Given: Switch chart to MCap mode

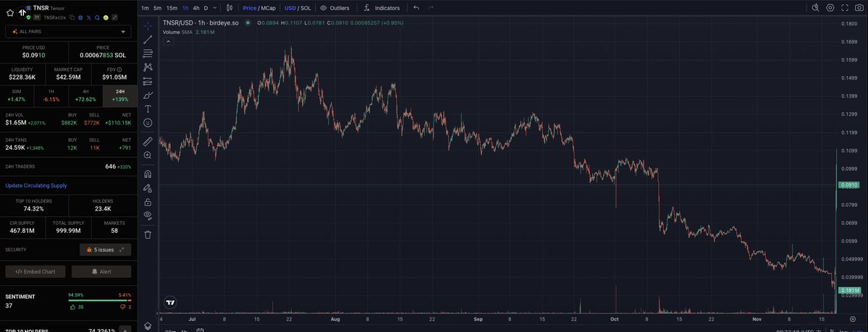Looking at the screenshot, I should pyautogui.click(x=268, y=8).
